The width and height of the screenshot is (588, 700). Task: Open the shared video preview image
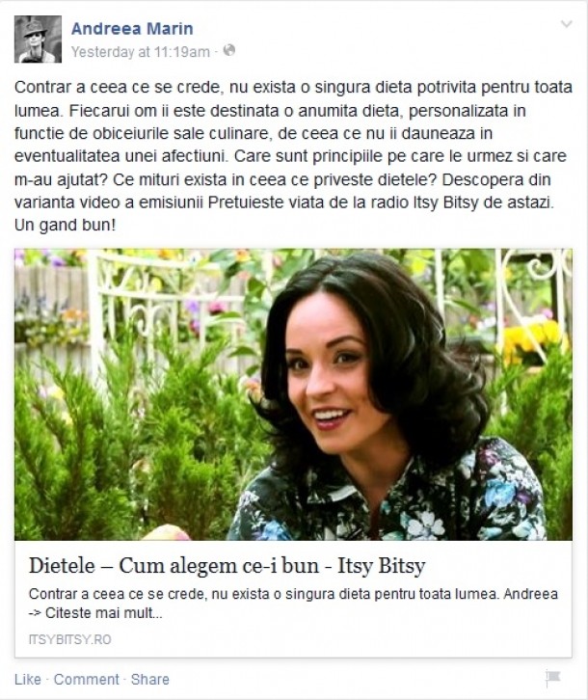[x=293, y=394]
